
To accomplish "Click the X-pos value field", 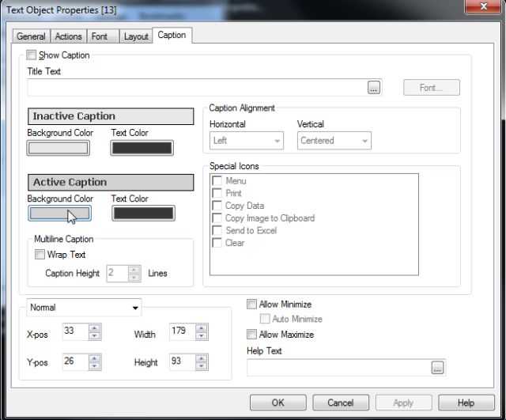I will coord(75,331).
